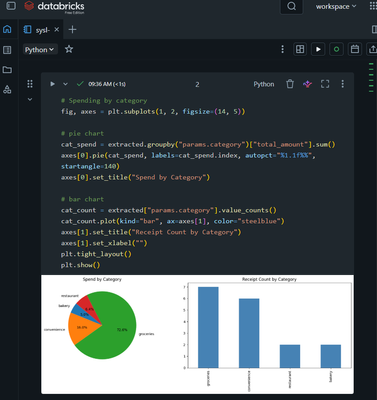Screen dimensions: 377x400
Task: Click the value_counts() code line
Action: click(169, 210)
